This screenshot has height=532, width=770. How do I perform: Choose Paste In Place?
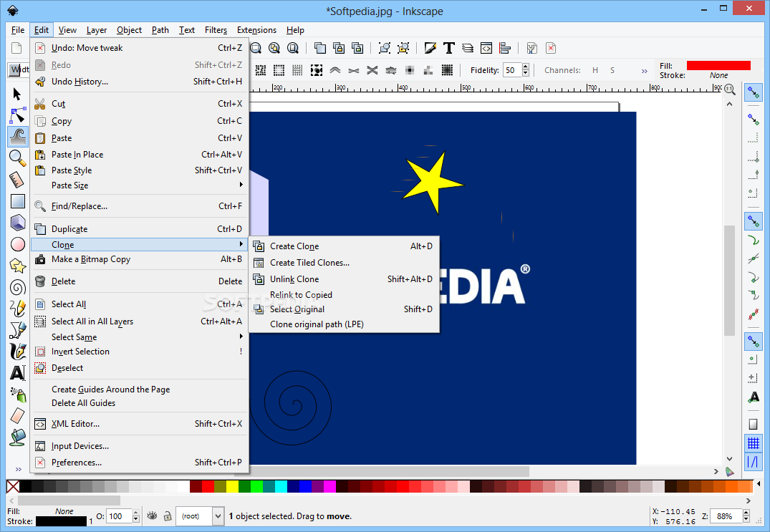point(140,155)
